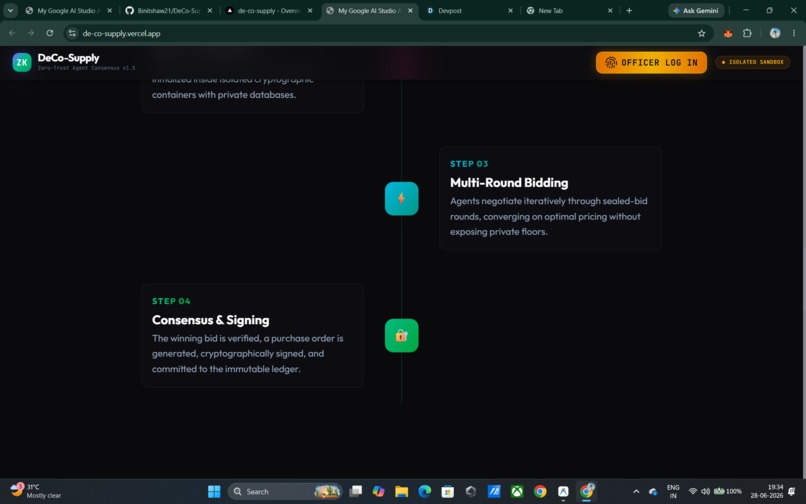The height and width of the screenshot is (504, 806).
Task: Click the Ask Gemini button
Action: tap(696, 10)
